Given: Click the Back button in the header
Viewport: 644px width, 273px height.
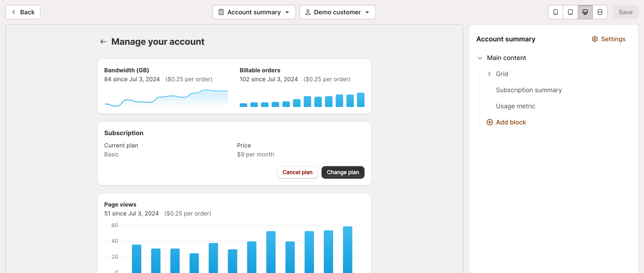Looking at the screenshot, I should [x=23, y=12].
